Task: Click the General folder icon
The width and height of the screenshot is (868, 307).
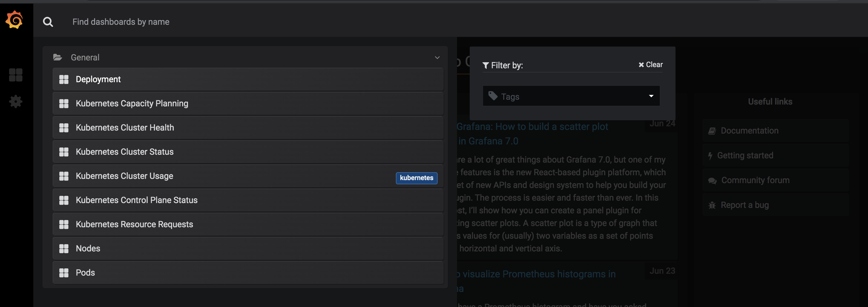Action: (58, 57)
